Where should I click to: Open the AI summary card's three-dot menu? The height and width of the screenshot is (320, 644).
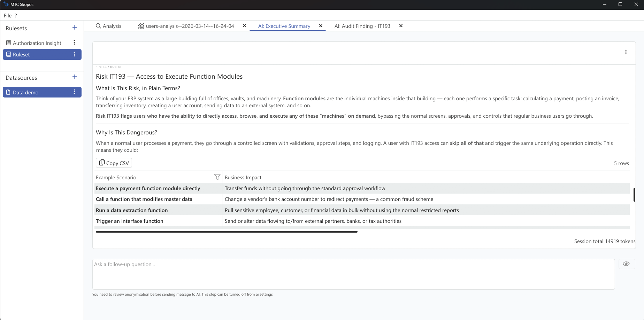pyautogui.click(x=626, y=52)
